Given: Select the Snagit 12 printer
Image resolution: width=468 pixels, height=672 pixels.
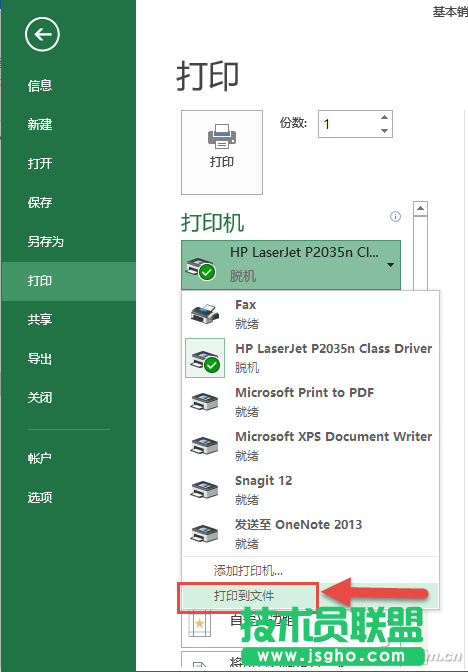Looking at the screenshot, I should tap(310, 490).
